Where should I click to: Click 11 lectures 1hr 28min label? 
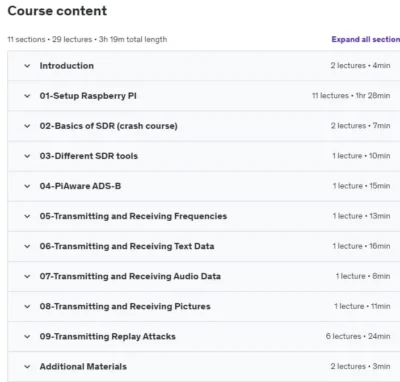(x=351, y=96)
